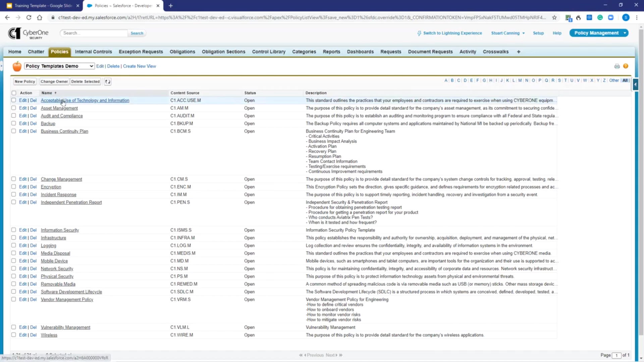The width and height of the screenshot is (644, 362).
Task: Open the Exception Requests tab
Action: point(141,52)
